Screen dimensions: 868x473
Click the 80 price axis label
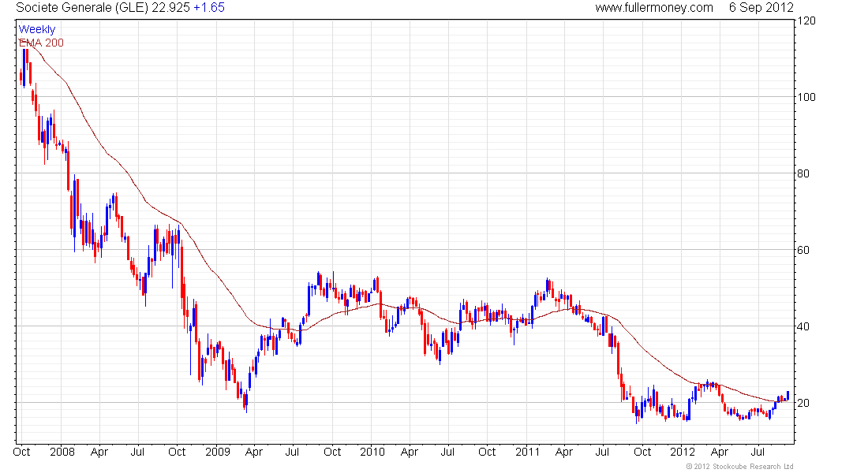[803, 173]
